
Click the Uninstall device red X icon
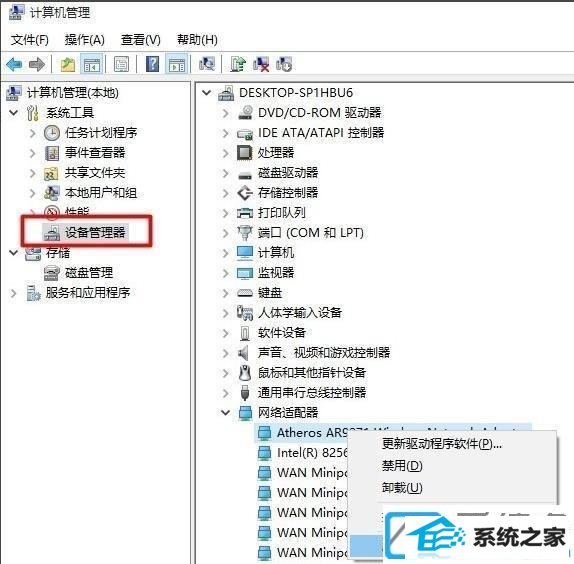coord(261,64)
